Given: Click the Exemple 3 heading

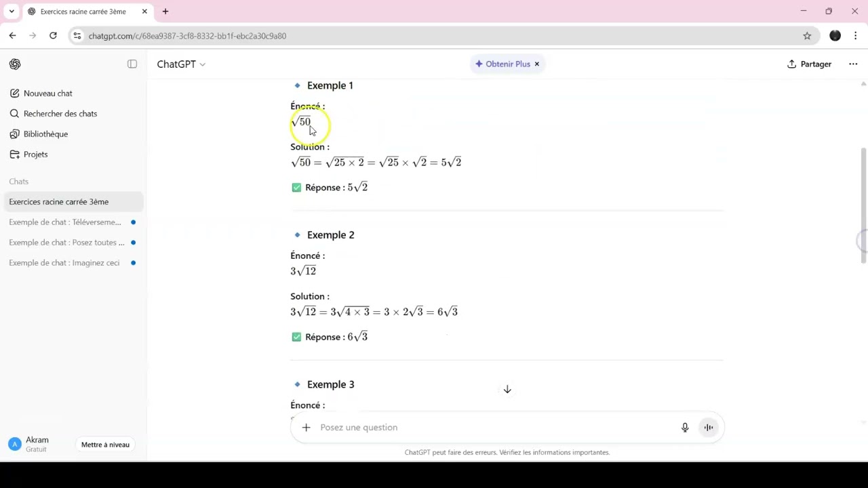Looking at the screenshot, I should click(330, 384).
